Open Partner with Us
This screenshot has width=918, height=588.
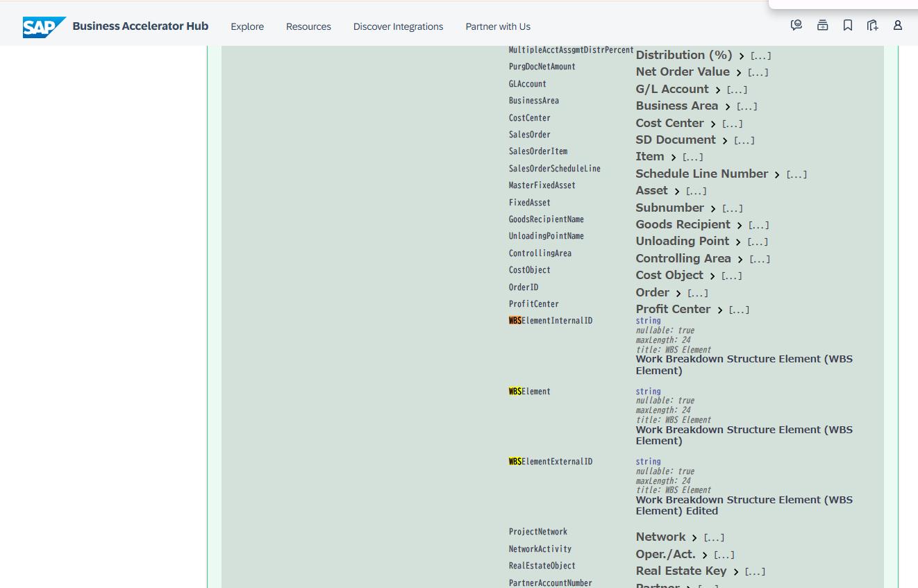click(x=498, y=26)
